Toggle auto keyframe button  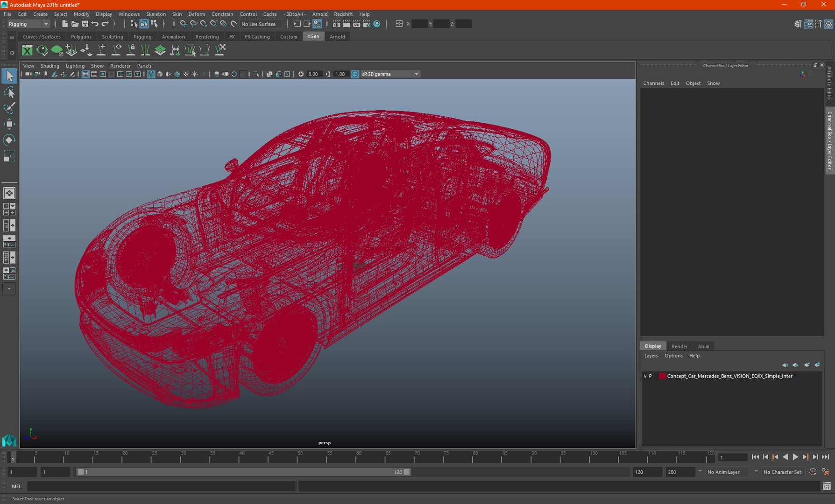coord(813,472)
